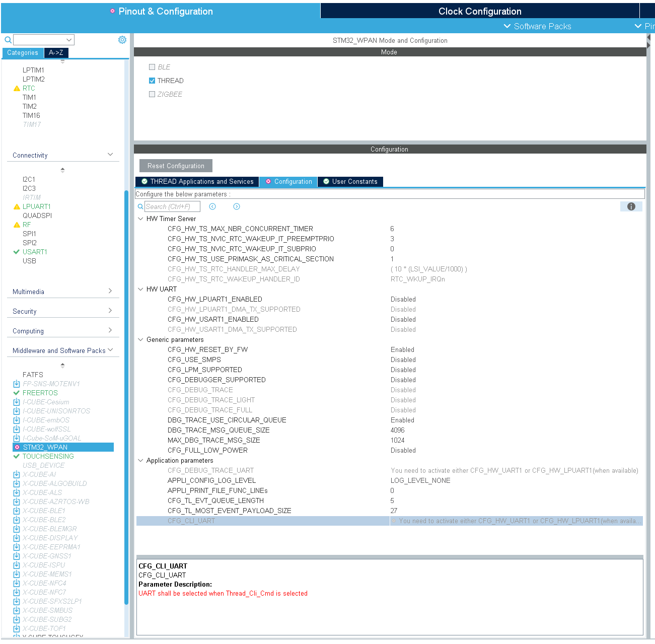This screenshot has height=644, width=655.
Task: Click the settings gear icon in sidebar
Action: (122, 40)
